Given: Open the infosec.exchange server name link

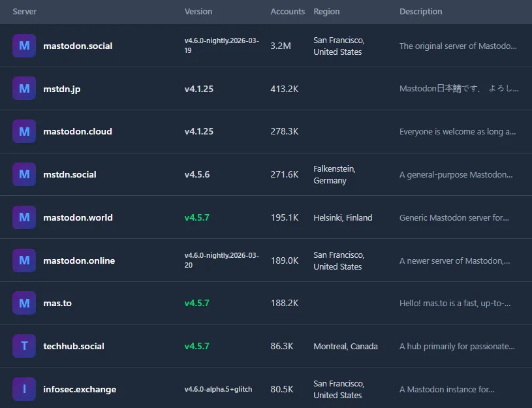Looking at the screenshot, I should [80, 389].
